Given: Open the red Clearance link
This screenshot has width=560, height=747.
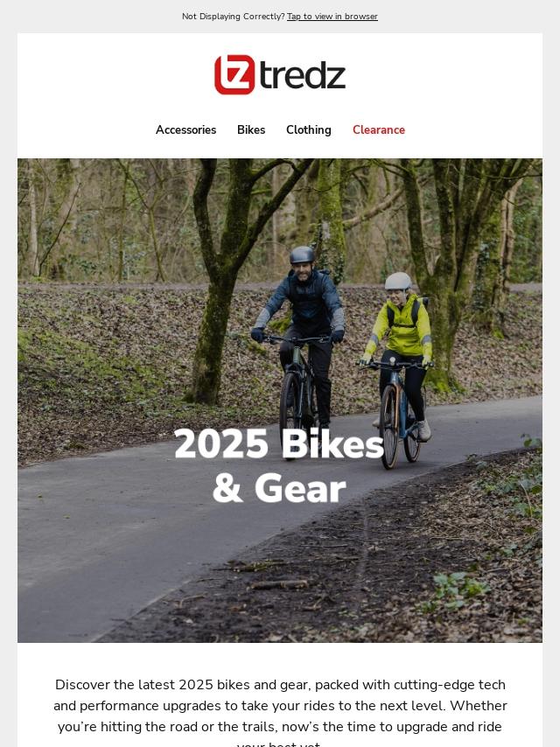Looking at the screenshot, I should [x=379, y=129].
